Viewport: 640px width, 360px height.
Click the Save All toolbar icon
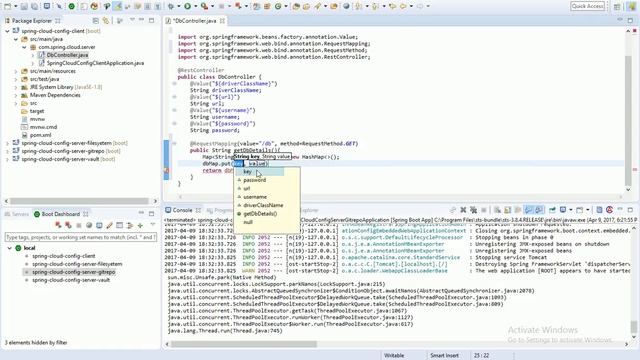click(x=35, y=6)
